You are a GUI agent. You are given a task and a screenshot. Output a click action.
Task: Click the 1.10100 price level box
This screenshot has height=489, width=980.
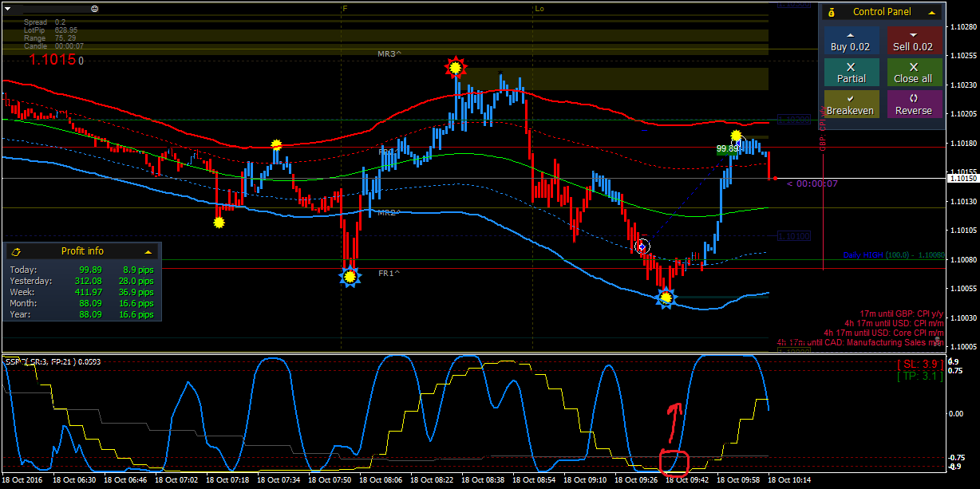click(x=794, y=236)
